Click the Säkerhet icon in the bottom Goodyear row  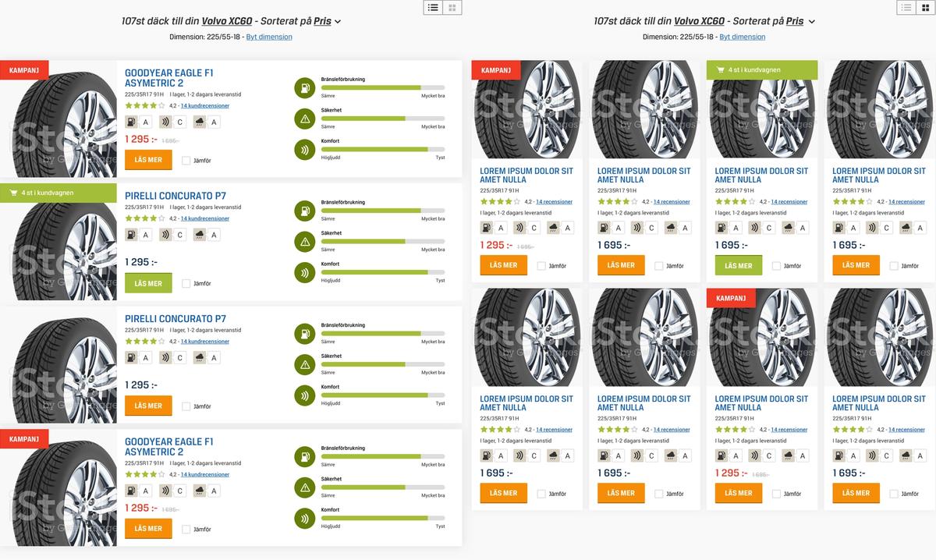(304, 487)
